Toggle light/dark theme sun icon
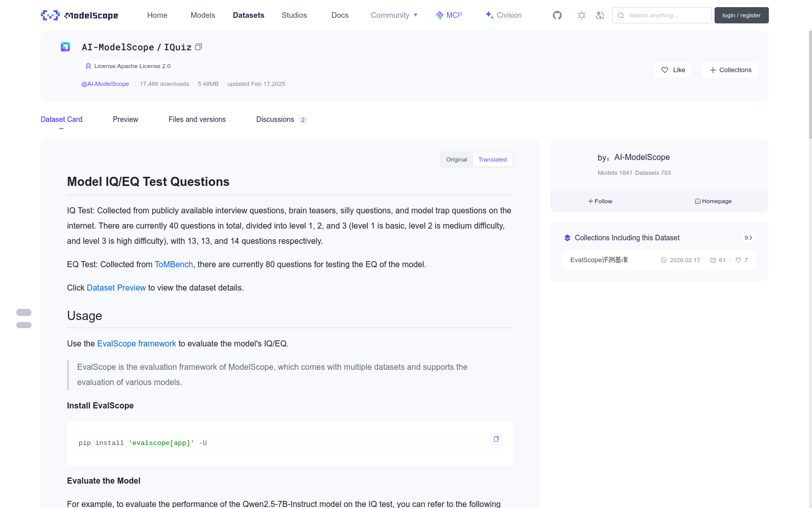812x508 pixels. [x=582, y=15]
